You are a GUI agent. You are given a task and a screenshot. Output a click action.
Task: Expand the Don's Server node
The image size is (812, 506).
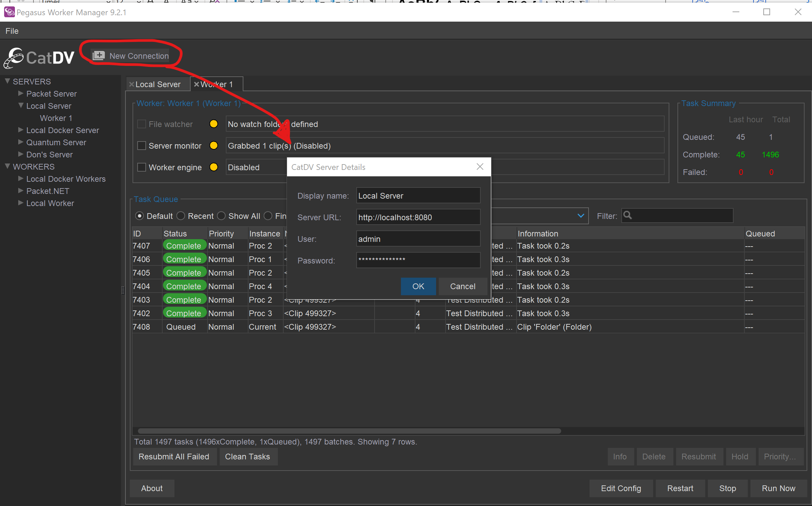pyautogui.click(x=21, y=154)
